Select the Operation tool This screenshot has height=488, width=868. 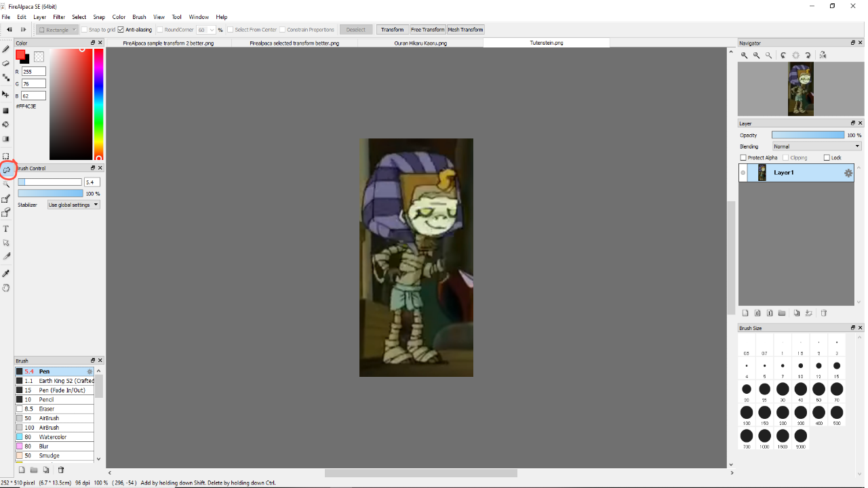(x=6, y=243)
